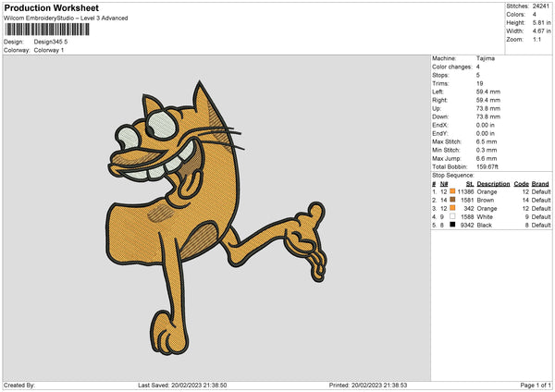Click the barcode under the worksheet title
The height and width of the screenshot is (392, 555).
coord(47,30)
